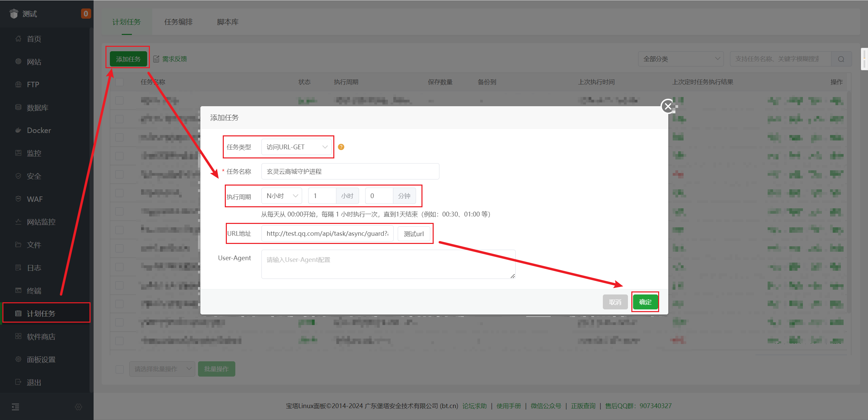Click the gear icon at sidebar bottom
The height and width of the screenshot is (420, 868).
[78, 407]
